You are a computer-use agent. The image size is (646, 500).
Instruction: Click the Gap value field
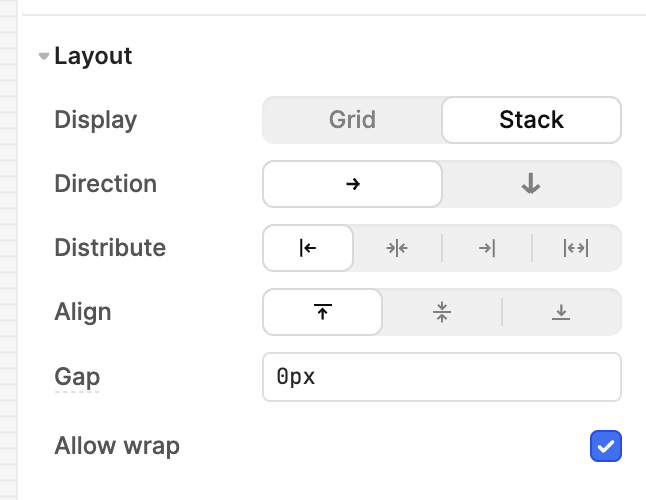coord(442,377)
